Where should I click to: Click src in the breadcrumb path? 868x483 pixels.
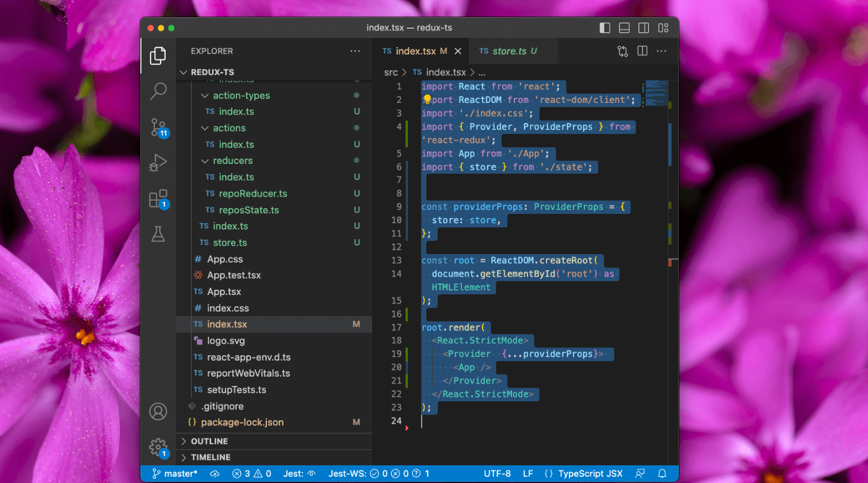[391, 72]
